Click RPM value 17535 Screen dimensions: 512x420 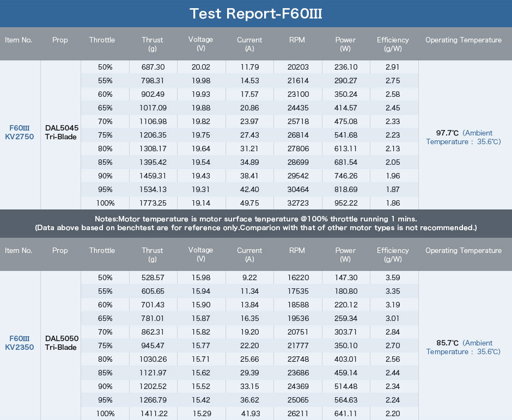point(298,291)
